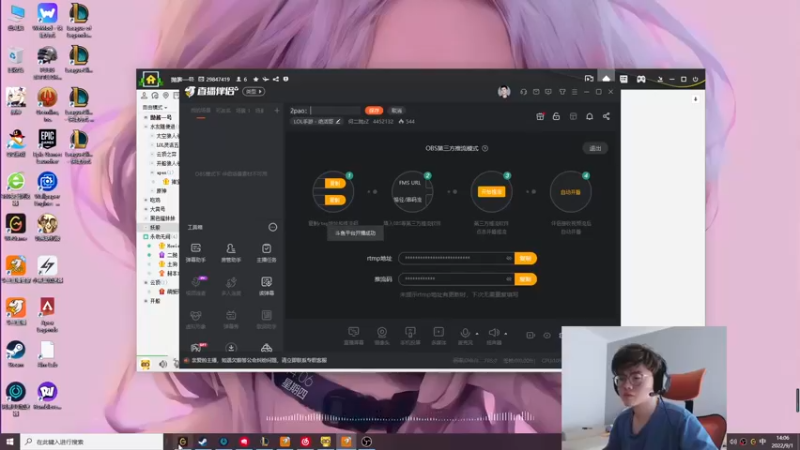The width and height of the screenshot is (800, 450).
Task: Copy the rtmp address
Action: 526,258
